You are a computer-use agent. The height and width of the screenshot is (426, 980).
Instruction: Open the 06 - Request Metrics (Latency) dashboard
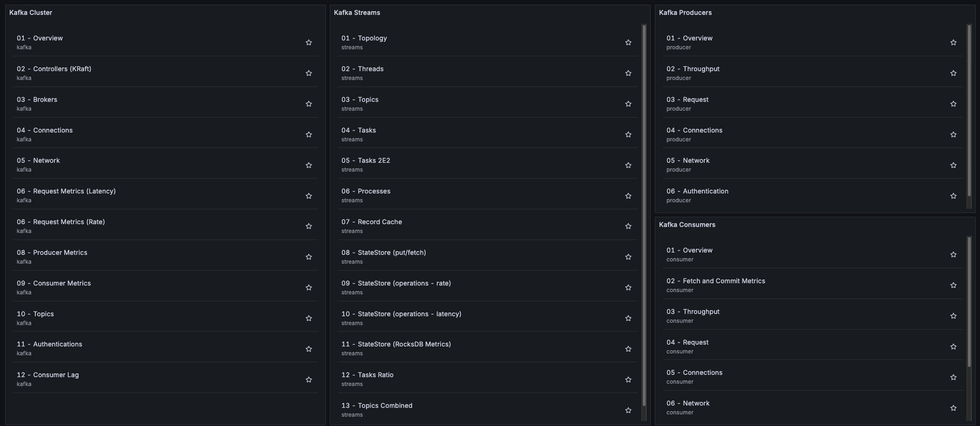(x=74, y=191)
